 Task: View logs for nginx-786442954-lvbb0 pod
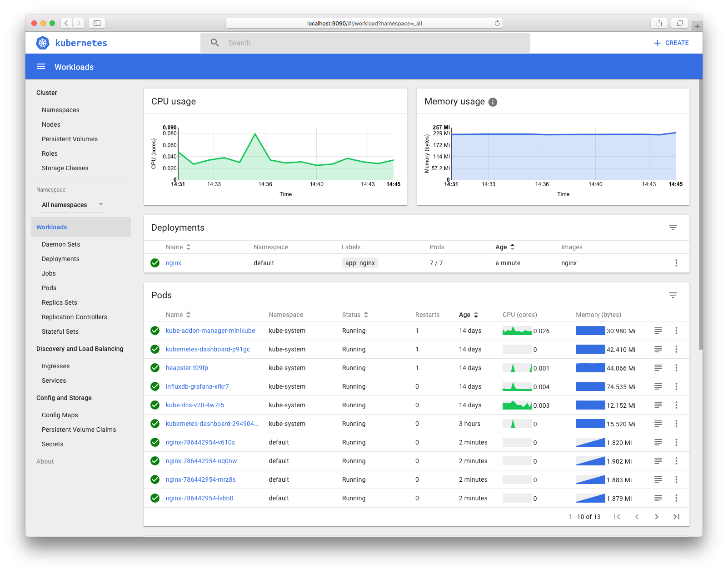(658, 498)
